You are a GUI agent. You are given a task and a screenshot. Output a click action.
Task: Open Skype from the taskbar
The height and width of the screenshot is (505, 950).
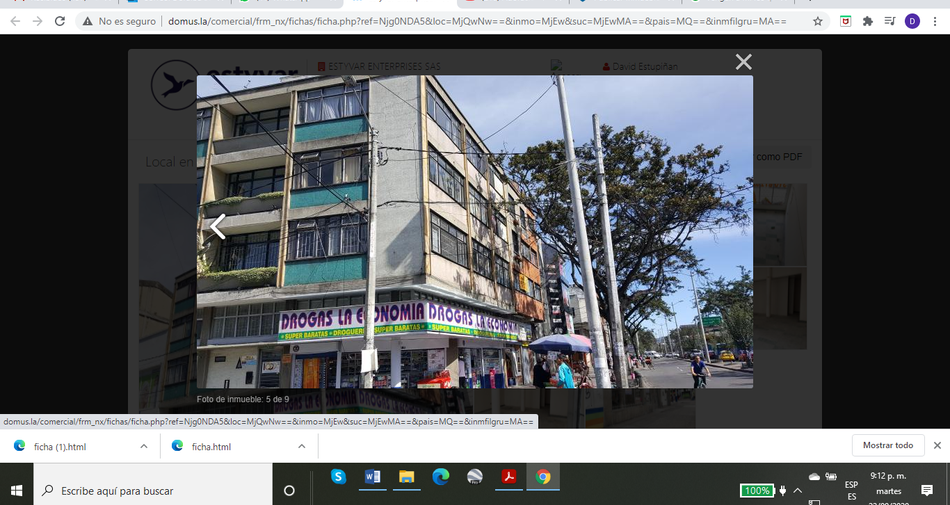338,477
